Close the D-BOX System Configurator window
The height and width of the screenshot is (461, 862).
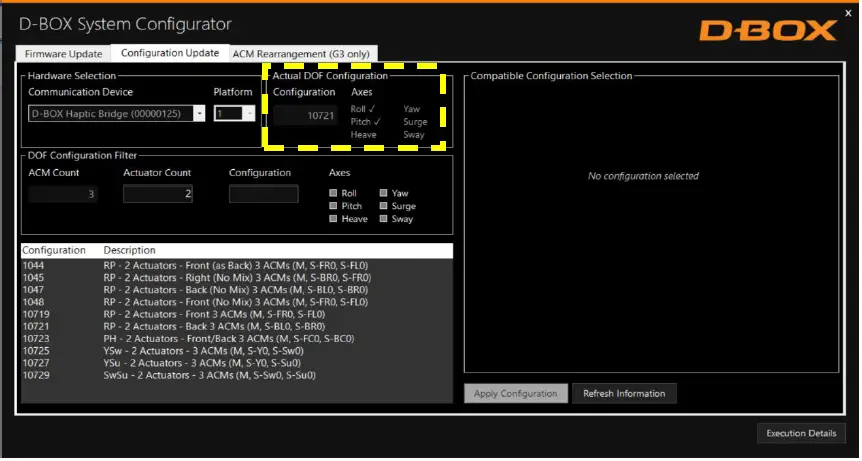pyautogui.click(x=848, y=13)
